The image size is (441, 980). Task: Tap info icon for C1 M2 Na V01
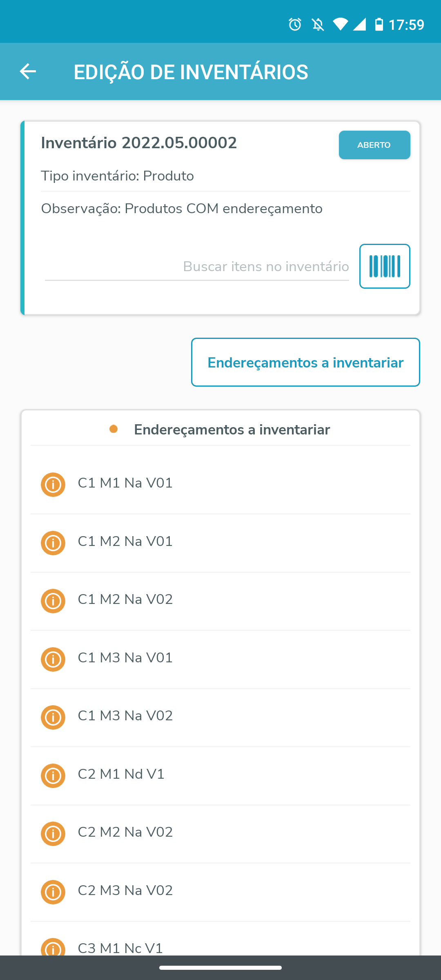(x=53, y=543)
